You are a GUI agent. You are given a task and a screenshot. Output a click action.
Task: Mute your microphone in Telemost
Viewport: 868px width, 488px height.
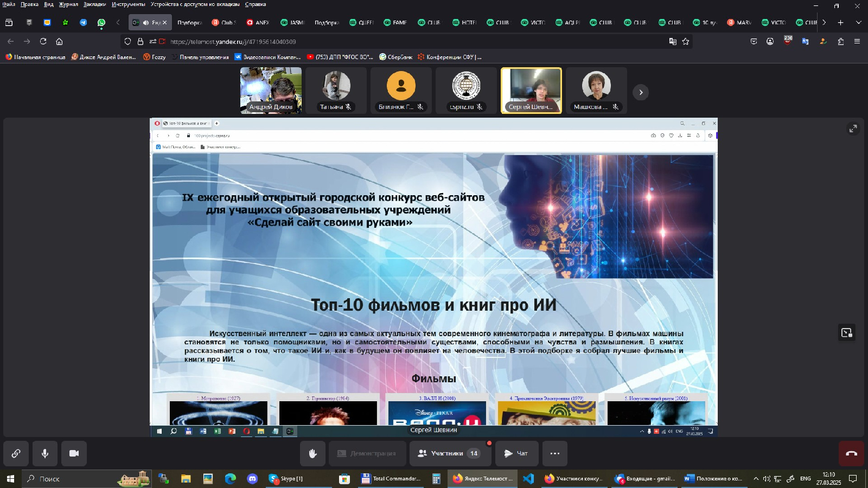[x=45, y=453]
